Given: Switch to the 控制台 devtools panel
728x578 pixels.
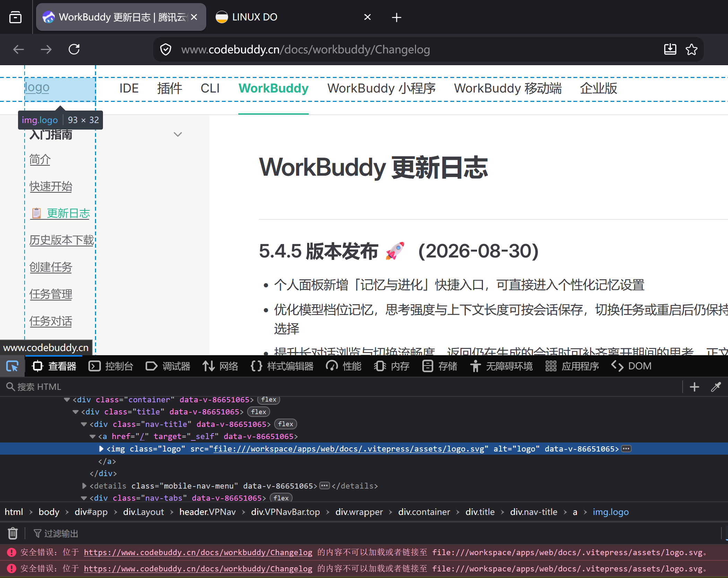Looking at the screenshot, I should (x=111, y=366).
